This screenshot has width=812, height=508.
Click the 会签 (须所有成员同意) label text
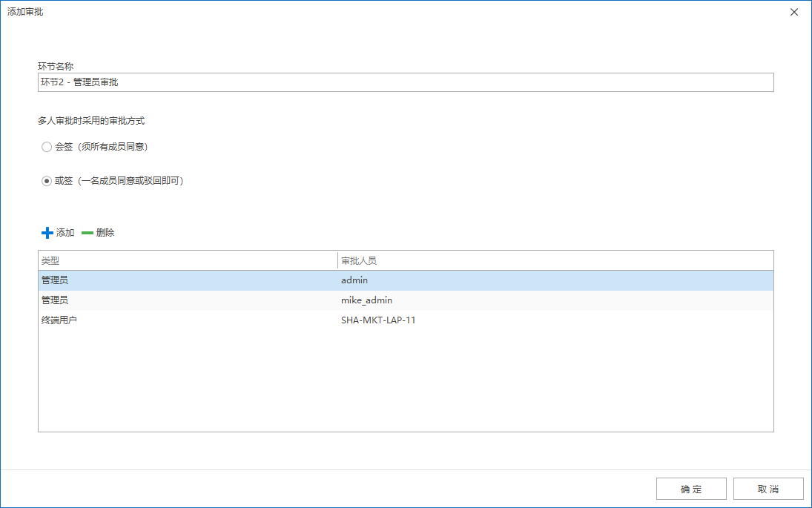102,147
